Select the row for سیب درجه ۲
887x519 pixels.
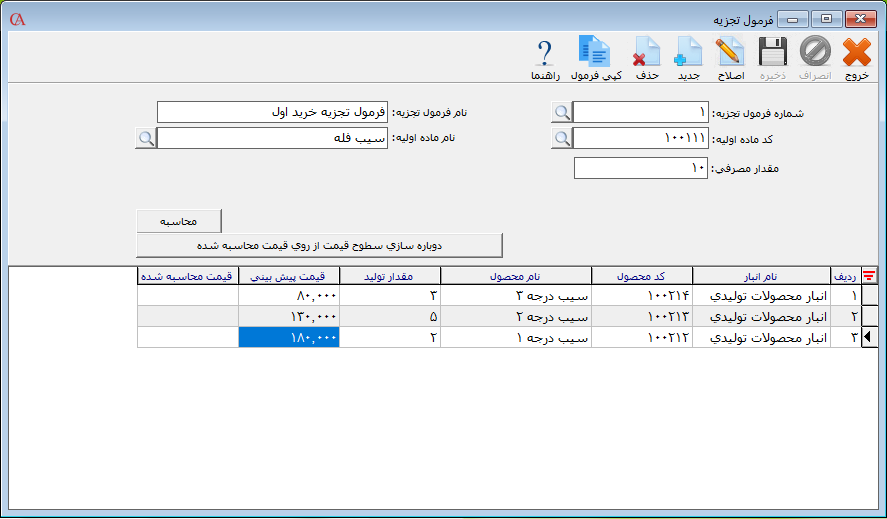click(x=515, y=317)
